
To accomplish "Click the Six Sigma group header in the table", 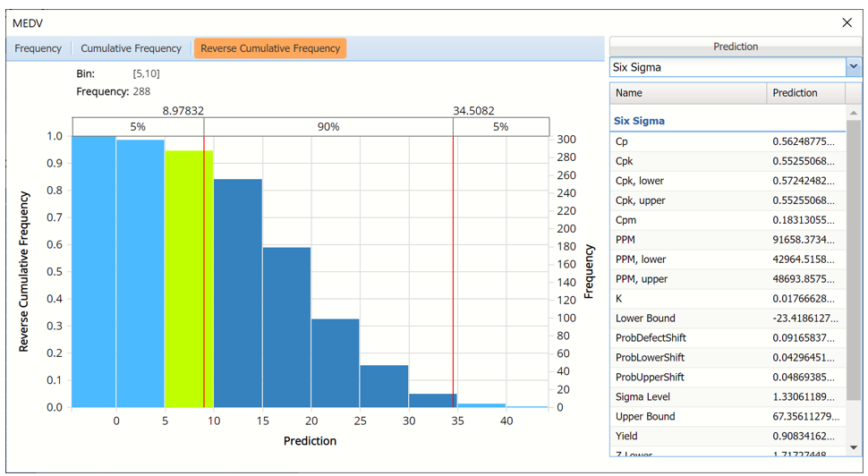I will (x=639, y=121).
